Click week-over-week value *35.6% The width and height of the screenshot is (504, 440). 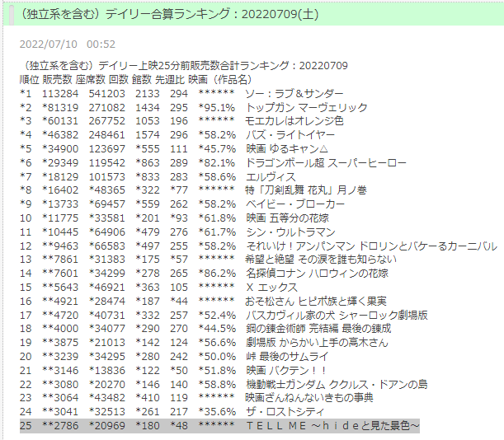pos(217,412)
